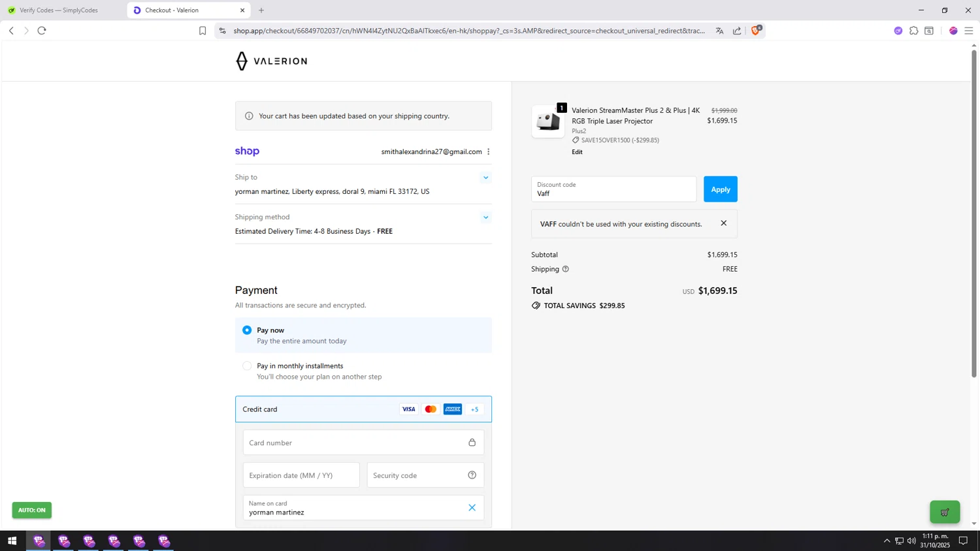Open the browser hamburger menu

click(x=969, y=31)
